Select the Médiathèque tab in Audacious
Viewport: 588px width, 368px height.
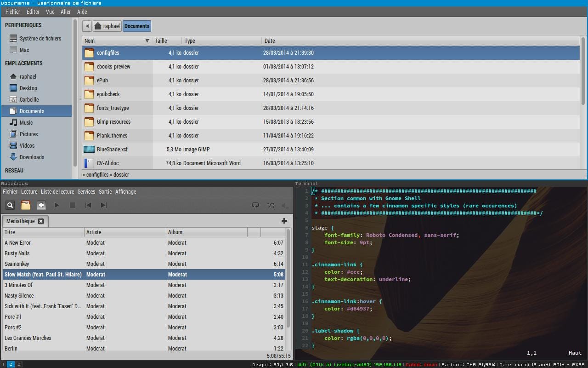(25, 221)
